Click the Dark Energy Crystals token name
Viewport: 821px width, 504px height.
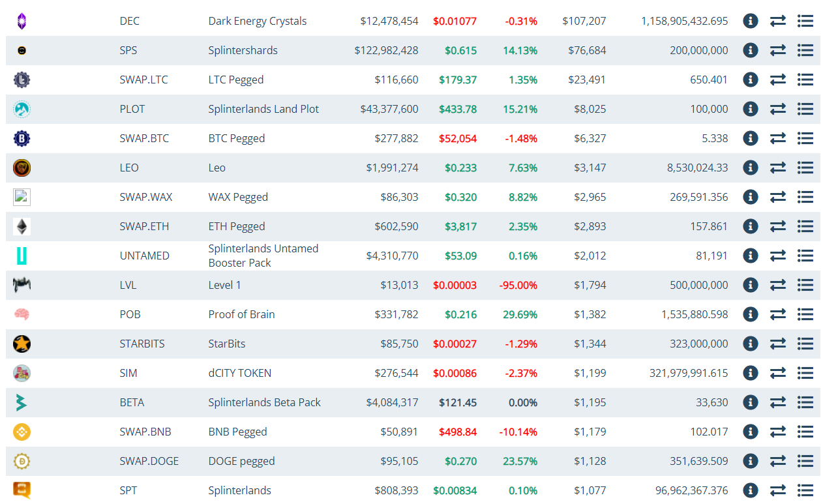[258, 21]
